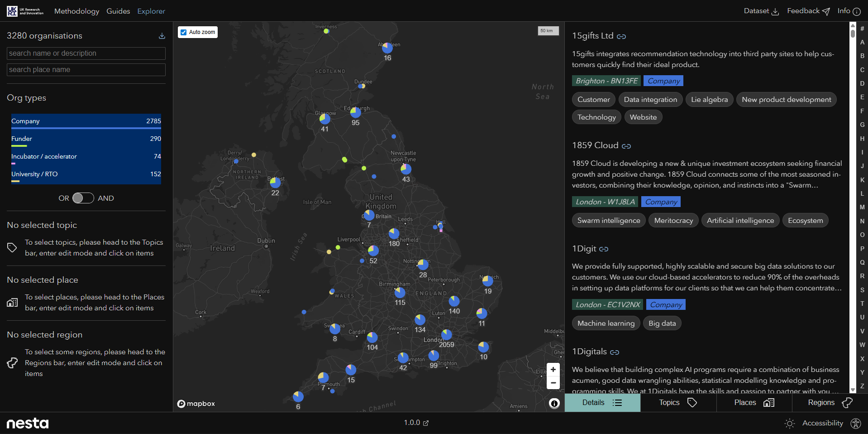Open the Explorer menu item

(x=151, y=11)
